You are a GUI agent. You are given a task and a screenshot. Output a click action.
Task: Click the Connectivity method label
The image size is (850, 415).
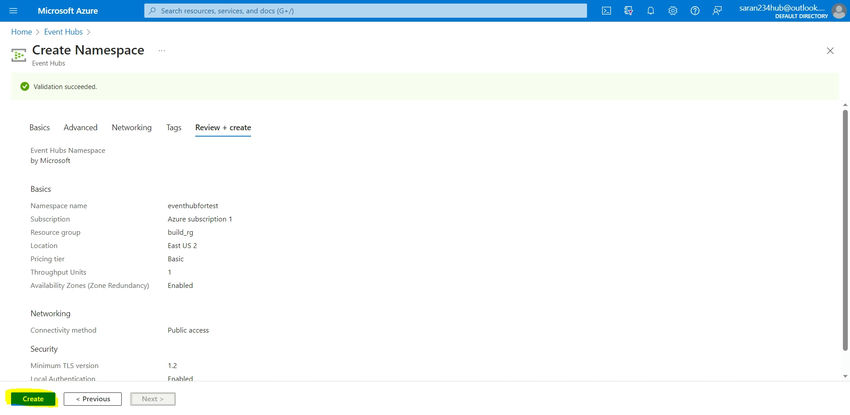tap(63, 330)
